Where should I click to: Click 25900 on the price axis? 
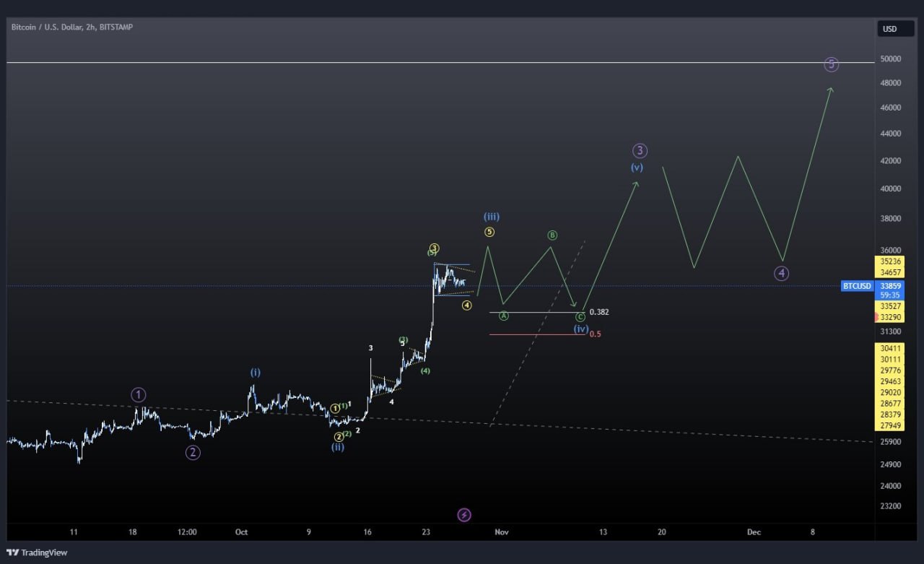[890, 441]
